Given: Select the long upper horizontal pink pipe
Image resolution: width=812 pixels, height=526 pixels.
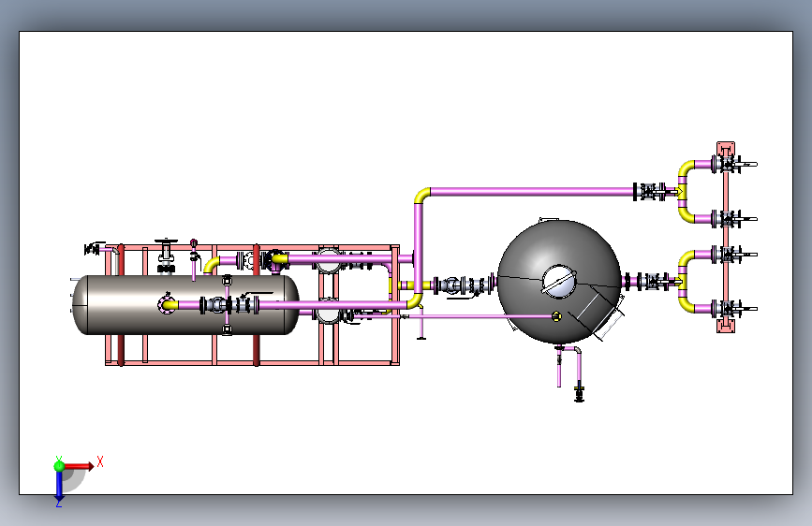Looking at the screenshot, I should click(532, 192).
